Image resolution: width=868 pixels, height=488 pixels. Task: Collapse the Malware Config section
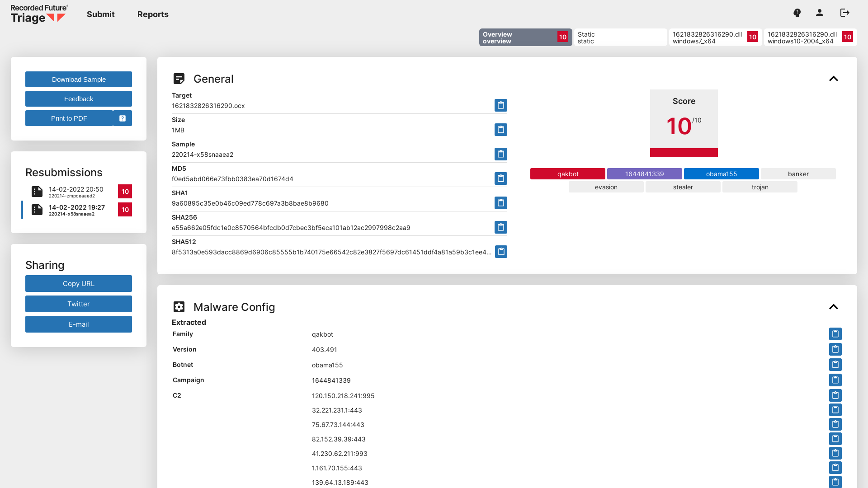834,307
